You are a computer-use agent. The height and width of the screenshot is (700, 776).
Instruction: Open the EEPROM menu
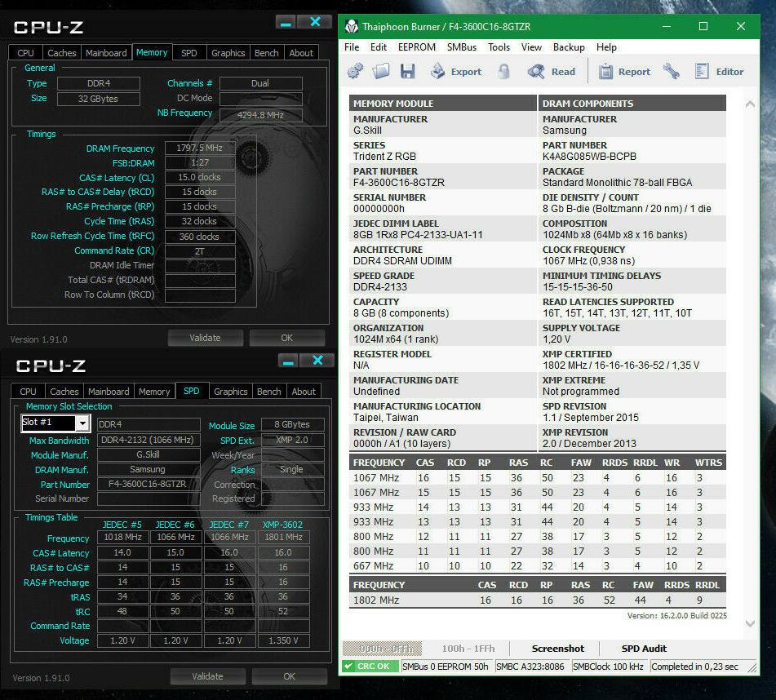[x=417, y=47]
